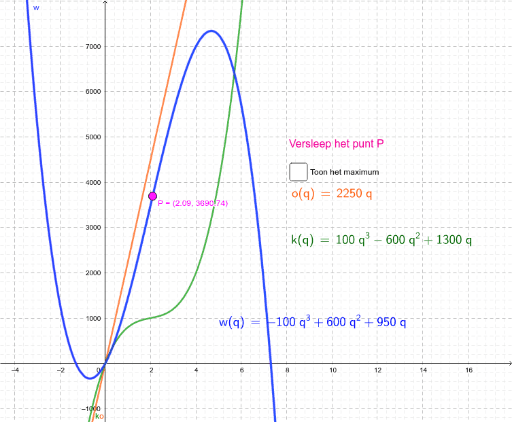This screenshot has width=512, height=422.
Task: Click the -1000 label on y-axis
Action: point(91,409)
